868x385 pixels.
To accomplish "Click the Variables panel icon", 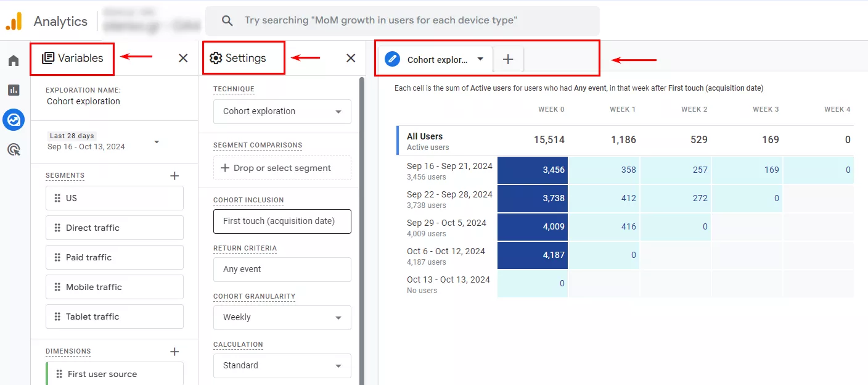I will (48, 58).
